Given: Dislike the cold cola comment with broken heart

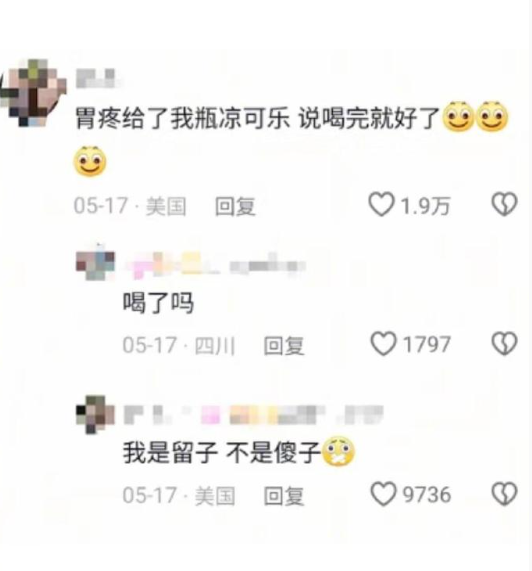Looking at the screenshot, I should 504,204.
